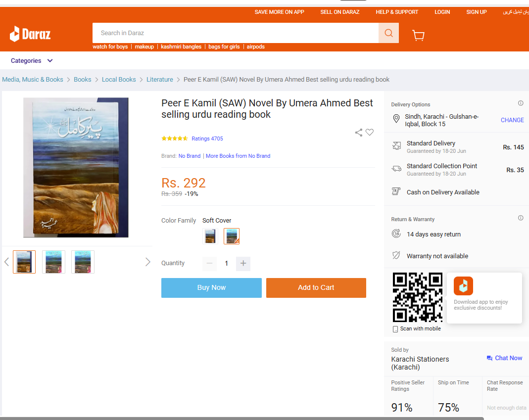Switch language to Urdu
Viewport: 529px width, 420px height.
click(x=516, y=12)
